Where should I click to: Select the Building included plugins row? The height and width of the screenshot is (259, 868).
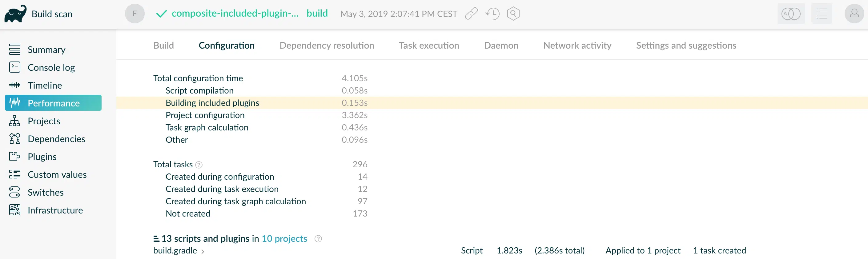tap(492, 103)
